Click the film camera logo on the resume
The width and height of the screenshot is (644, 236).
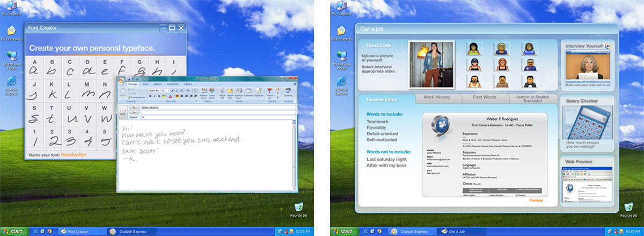click(x=440, y=126)
